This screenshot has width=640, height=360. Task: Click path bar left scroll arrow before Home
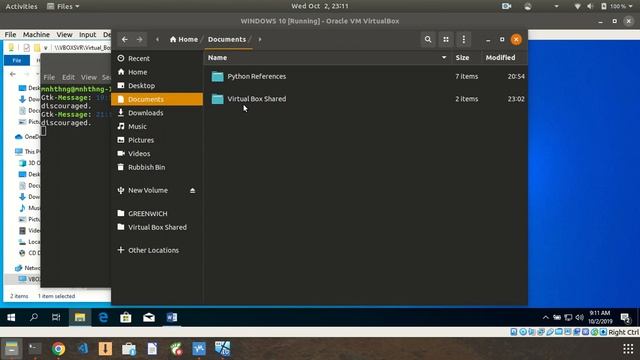tap(158, 40)
